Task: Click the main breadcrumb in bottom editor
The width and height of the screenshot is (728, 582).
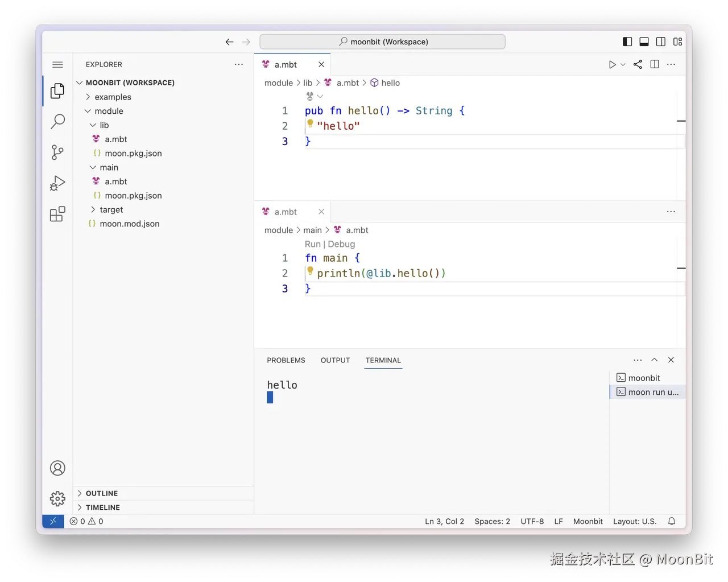Action: [312, 230]
